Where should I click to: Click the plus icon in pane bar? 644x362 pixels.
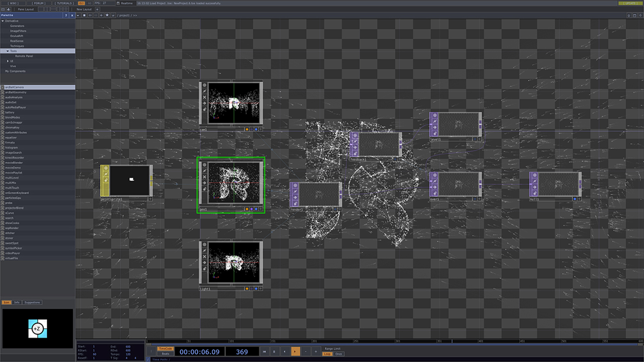click(101, 15)
